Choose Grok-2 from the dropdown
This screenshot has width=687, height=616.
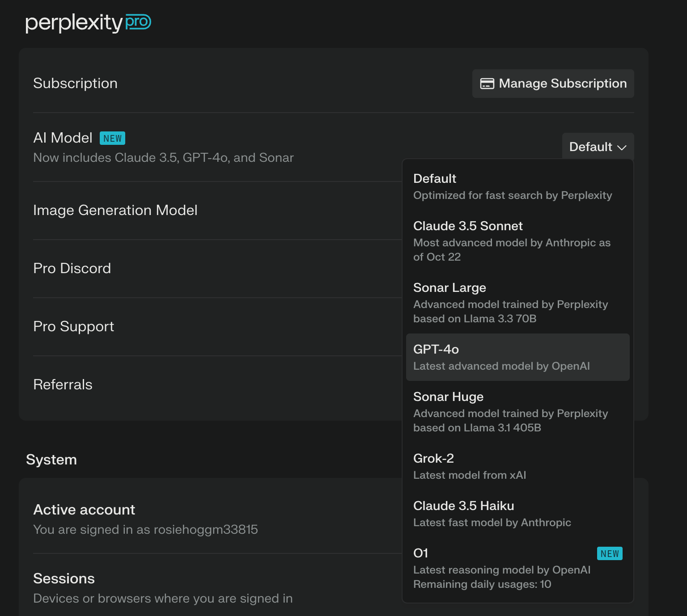click(x=517, y=466)
